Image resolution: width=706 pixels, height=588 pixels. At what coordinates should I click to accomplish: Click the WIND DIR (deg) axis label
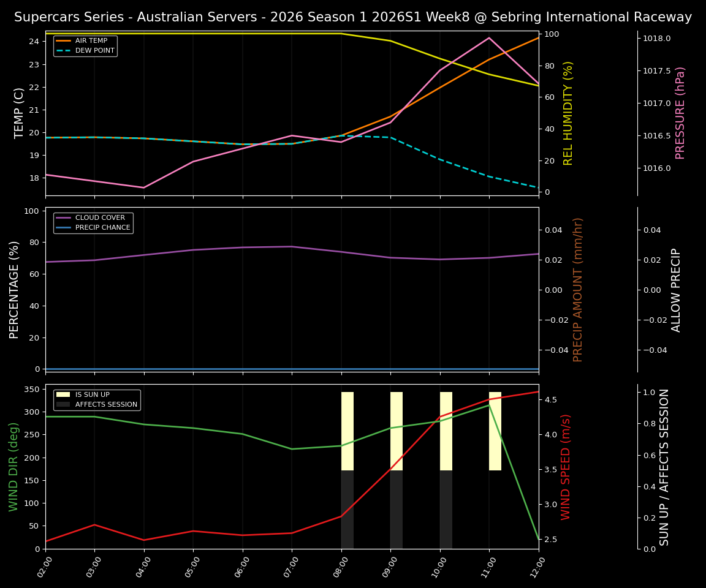[x=13, y=467]
